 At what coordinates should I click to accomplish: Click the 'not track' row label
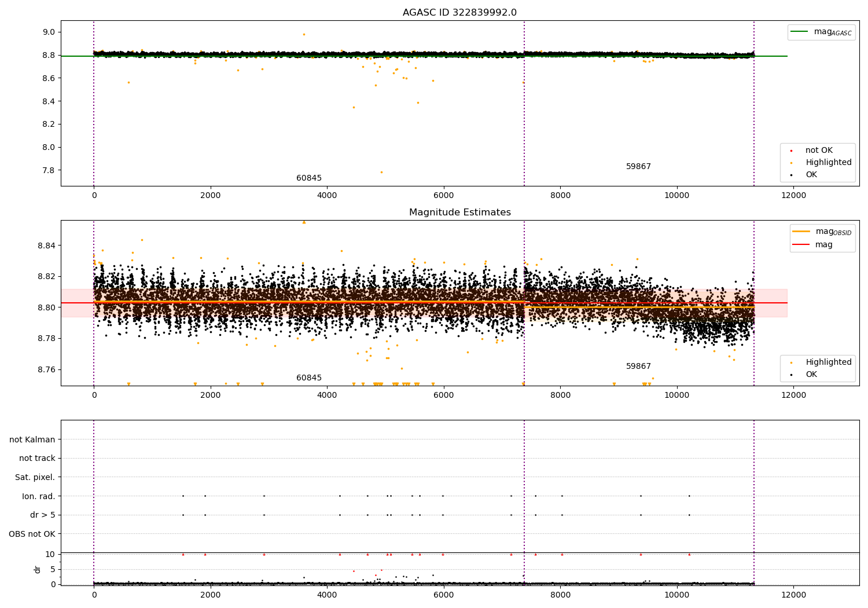pyautogui.click(x=37, y=459)
